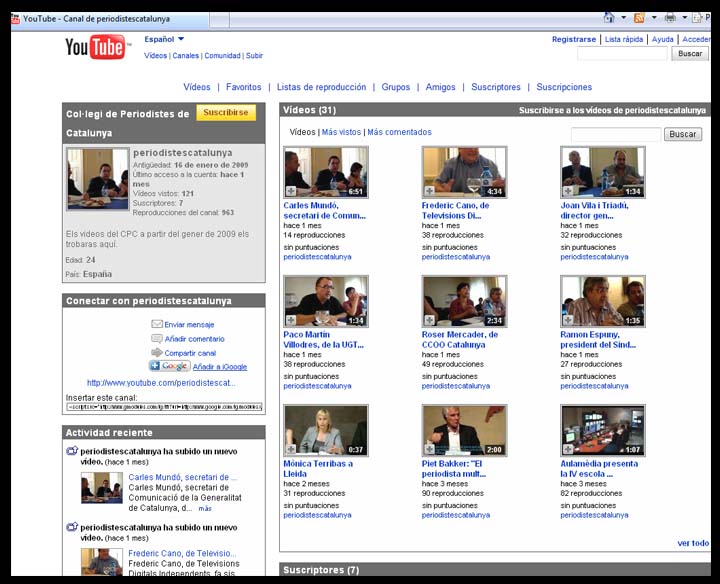The image size is (720, 584).
Task: Click the top Buscar search button
Action: (690, 54)
